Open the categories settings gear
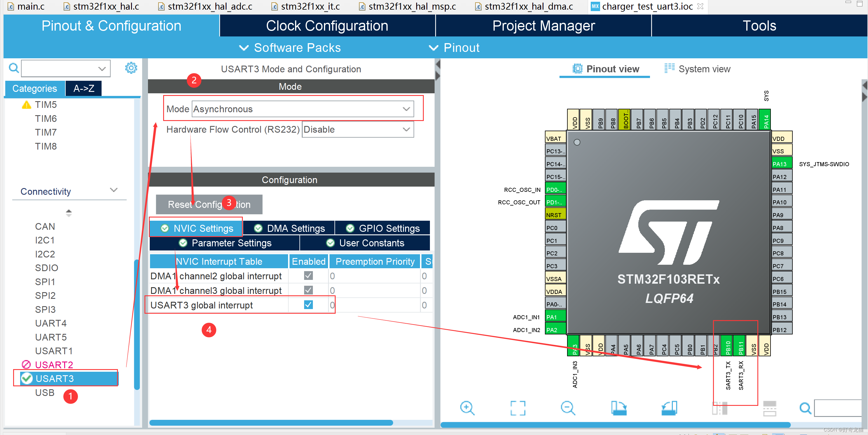The height and width of the screenshot is (435, 868). click(131, 68)
